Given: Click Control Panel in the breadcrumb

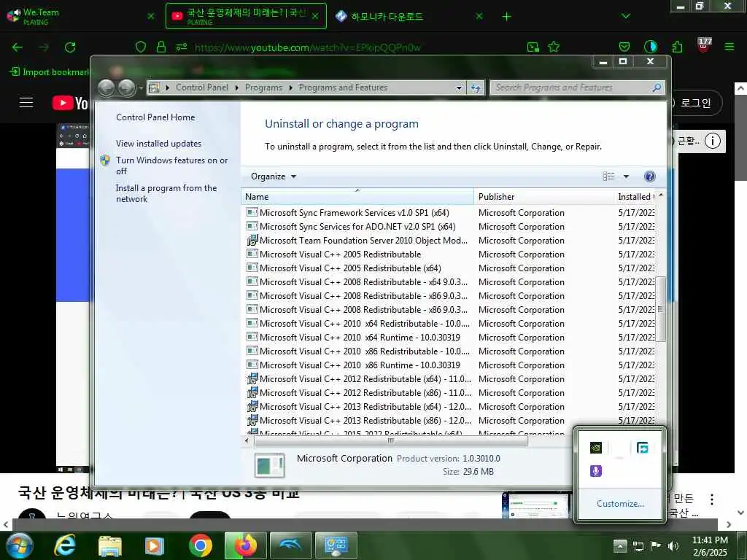Looking at the screenshot, I should point(201,87).
